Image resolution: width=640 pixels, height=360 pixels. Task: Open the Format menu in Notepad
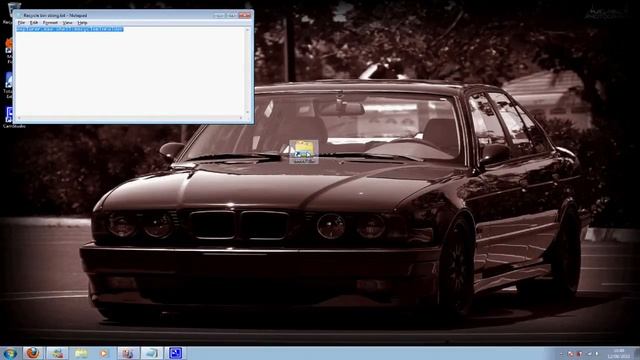(x=50, y=23)
